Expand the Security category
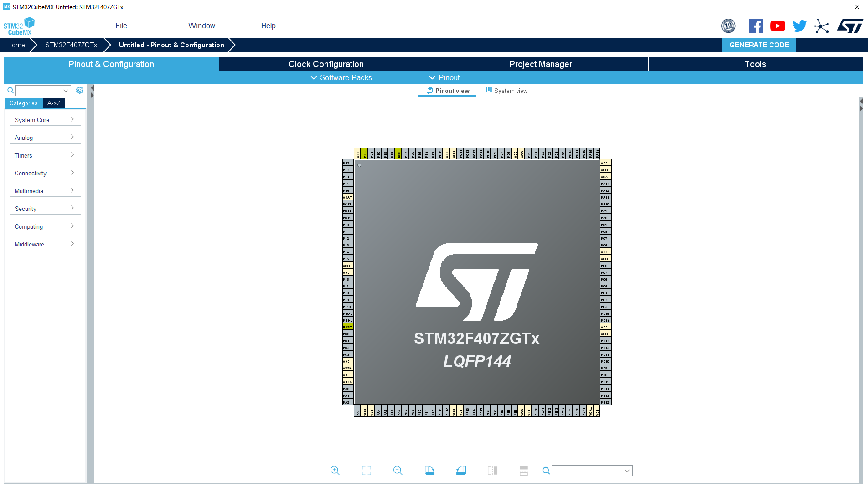The height and width of the screenshot is (487, 868). tap(45, 209)
